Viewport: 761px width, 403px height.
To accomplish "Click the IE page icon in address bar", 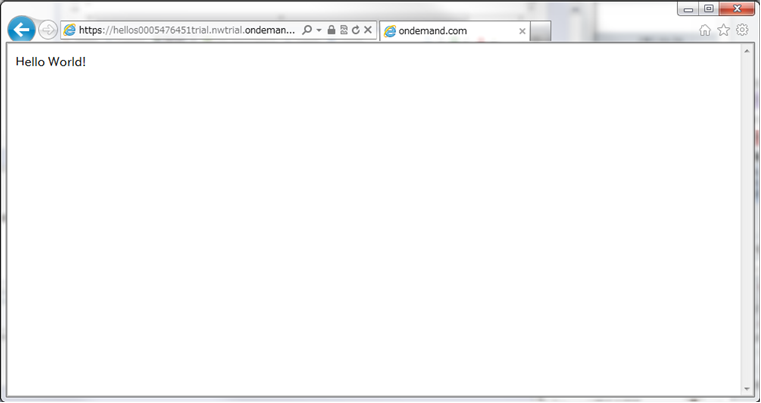I will click(x=69, y=30).
